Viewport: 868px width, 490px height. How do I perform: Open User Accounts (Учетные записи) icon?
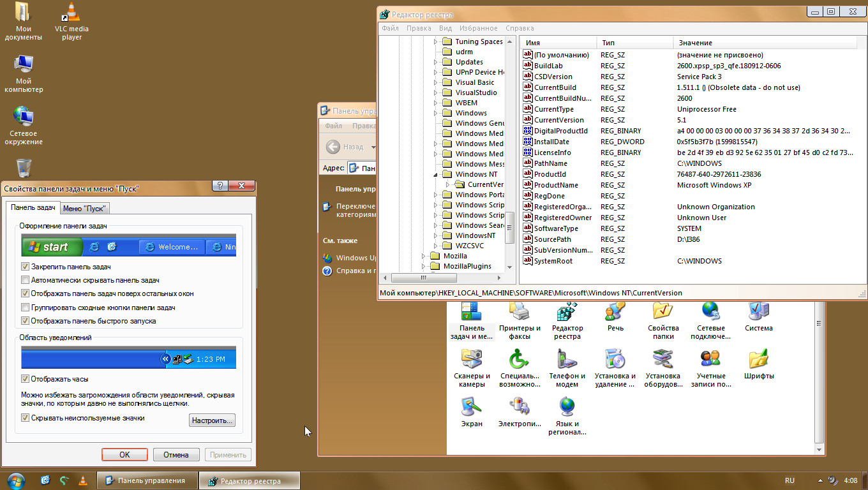(x=710, y=368)
